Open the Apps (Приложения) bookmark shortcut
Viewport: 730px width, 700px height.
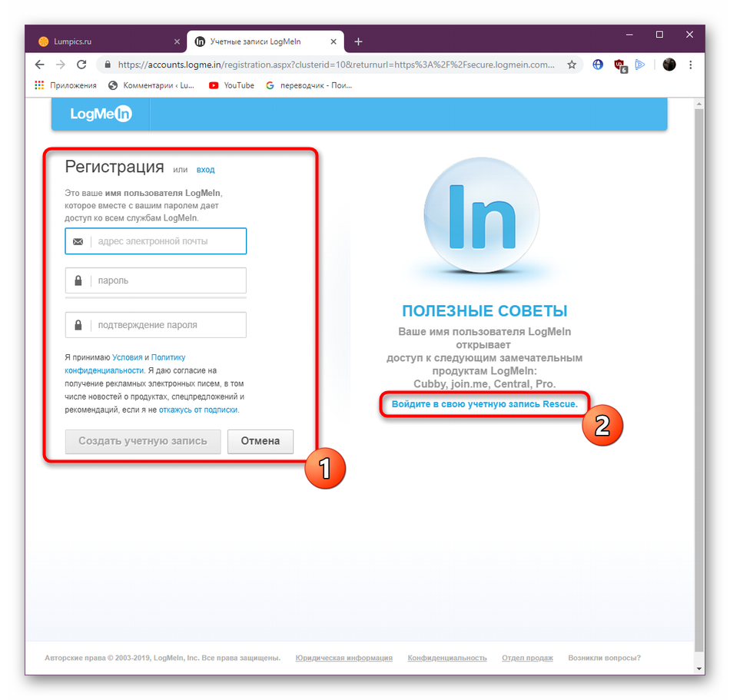(x=65, y=85)
